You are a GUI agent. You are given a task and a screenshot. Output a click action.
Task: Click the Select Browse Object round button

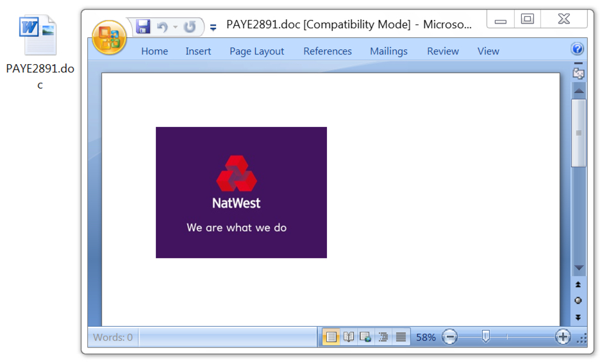[x=578, y=301]
